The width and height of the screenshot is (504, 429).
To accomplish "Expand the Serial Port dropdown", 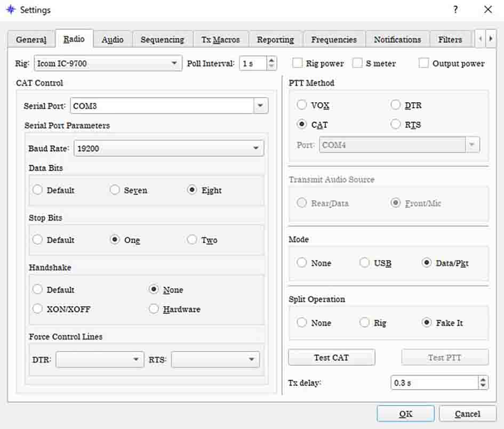I will click(260, 106).
